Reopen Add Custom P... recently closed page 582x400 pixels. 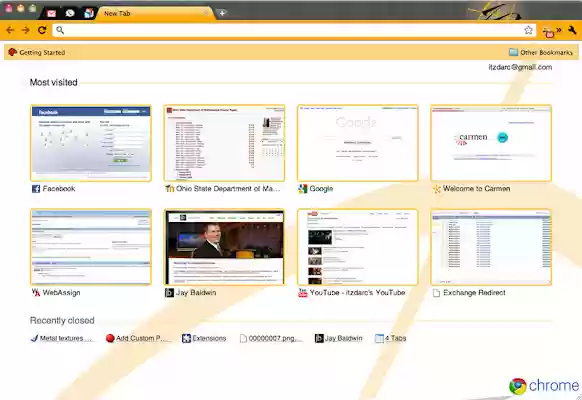point(138,338)
